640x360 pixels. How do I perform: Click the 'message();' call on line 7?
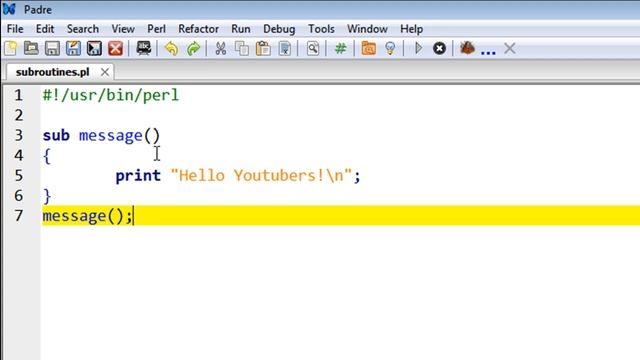[87, 216]
